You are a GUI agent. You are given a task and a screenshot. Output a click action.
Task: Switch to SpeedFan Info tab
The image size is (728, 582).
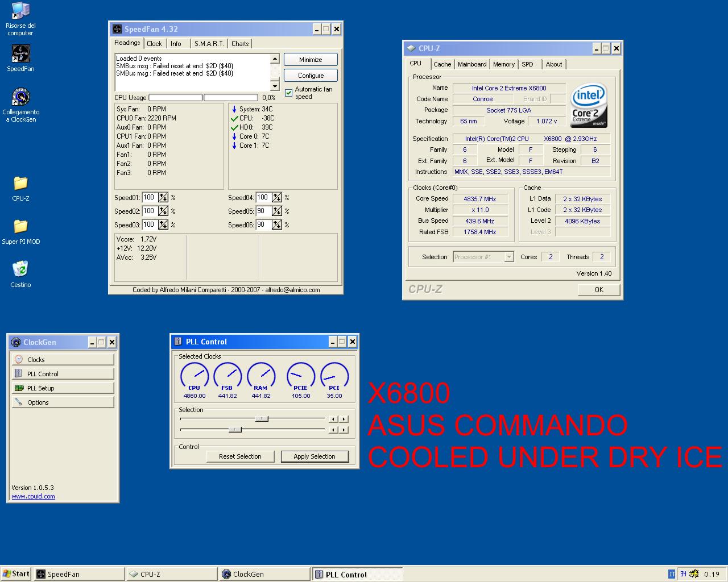pos(176,44)
